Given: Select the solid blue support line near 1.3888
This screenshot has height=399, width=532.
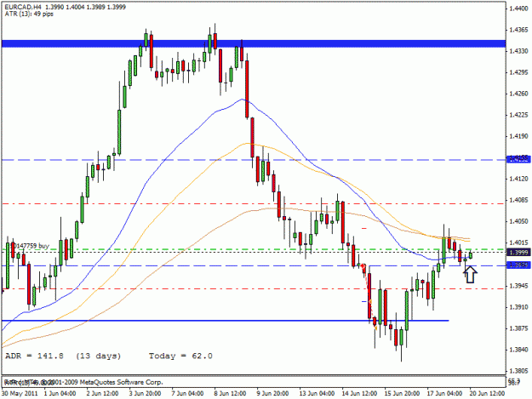Looking at the screenshot, I should pos(225,321).
